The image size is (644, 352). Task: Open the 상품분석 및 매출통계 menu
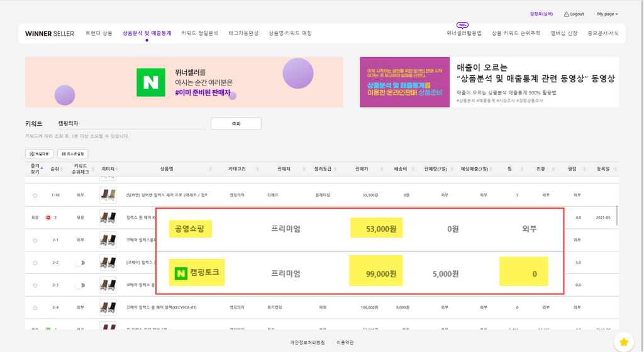coord(147,33)
